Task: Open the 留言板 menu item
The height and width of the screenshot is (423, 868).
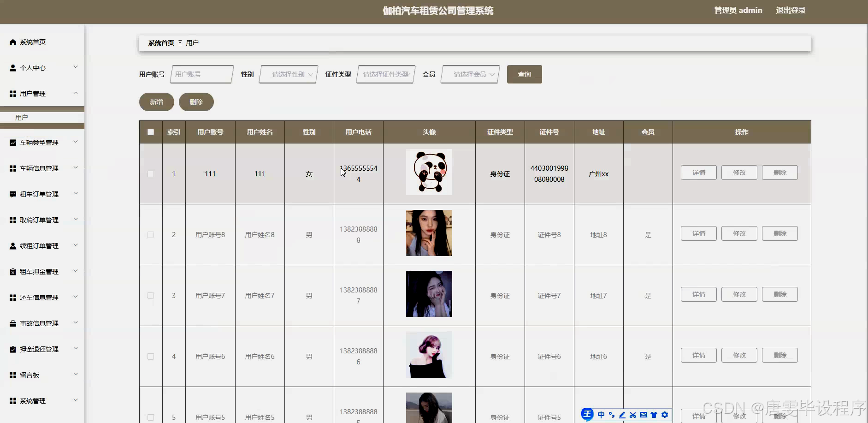Action: 42,375
